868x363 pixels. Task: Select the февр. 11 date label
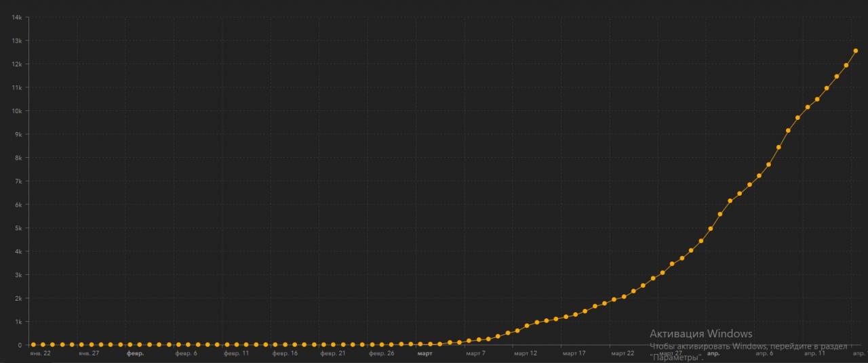pyautogui.click(x=237, y=354)
